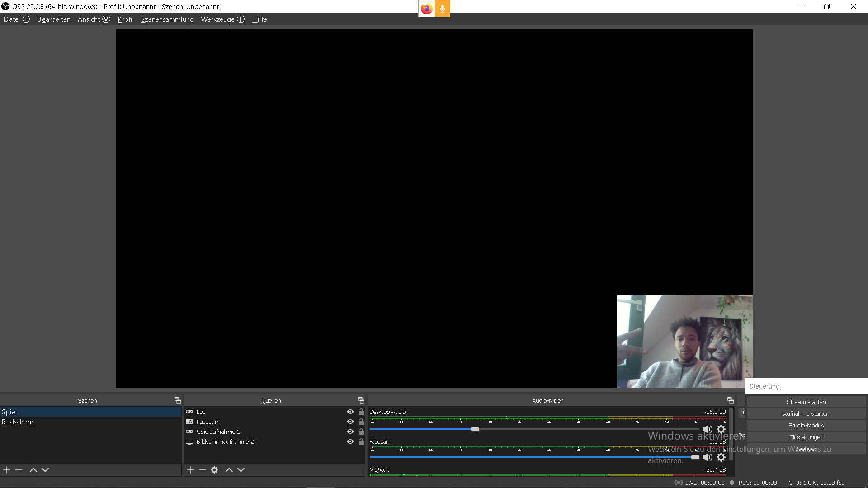
Task: Lock the Bildschirmaufnahme 2 source
Action: [361, 441]
